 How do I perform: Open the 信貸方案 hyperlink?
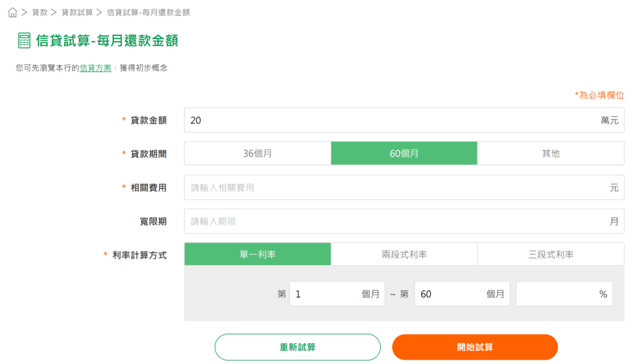pyautogui.click(x=95, y=68)
